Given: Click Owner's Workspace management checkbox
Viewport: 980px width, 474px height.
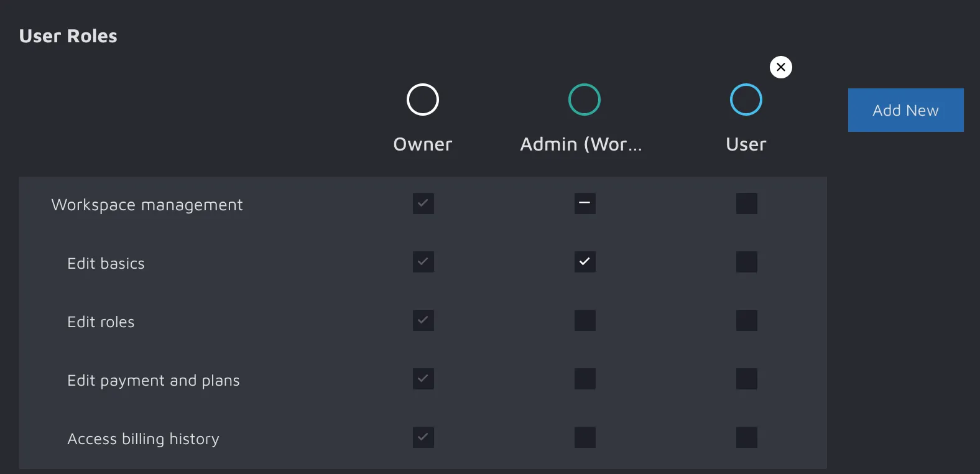Looking at the screenshot, I should click(x=423, y=203).
